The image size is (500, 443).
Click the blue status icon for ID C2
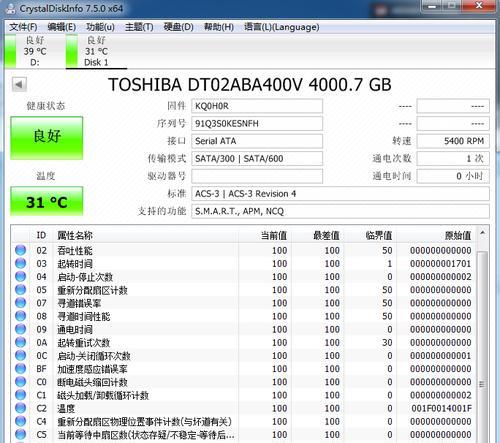[21, 408]
